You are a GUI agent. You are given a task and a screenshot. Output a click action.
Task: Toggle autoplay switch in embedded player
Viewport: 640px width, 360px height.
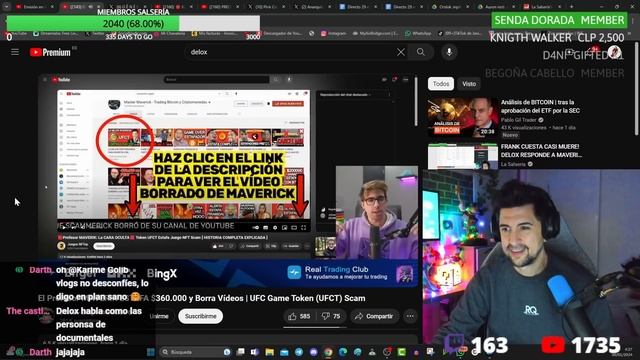[256, 228]
